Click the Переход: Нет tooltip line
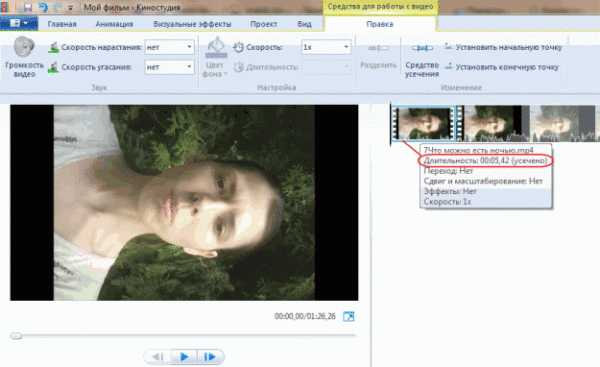Screen dimensions: 600x367 tap(448, 171)
